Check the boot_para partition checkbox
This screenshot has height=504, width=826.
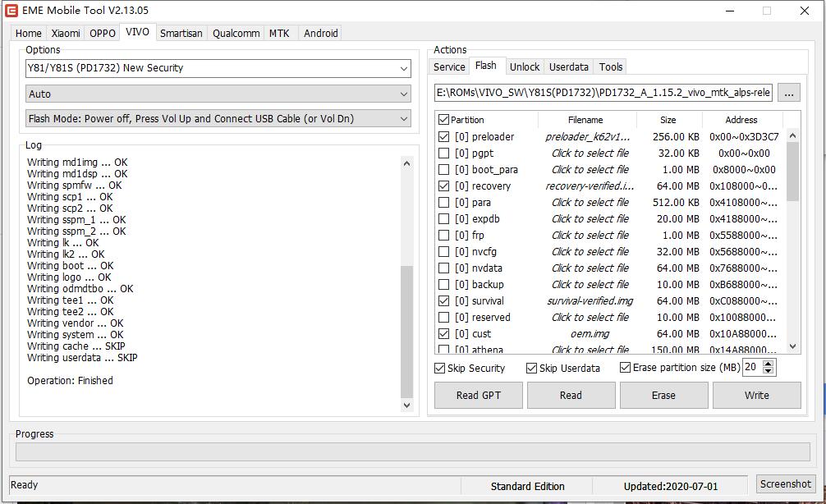coord(443,170)
